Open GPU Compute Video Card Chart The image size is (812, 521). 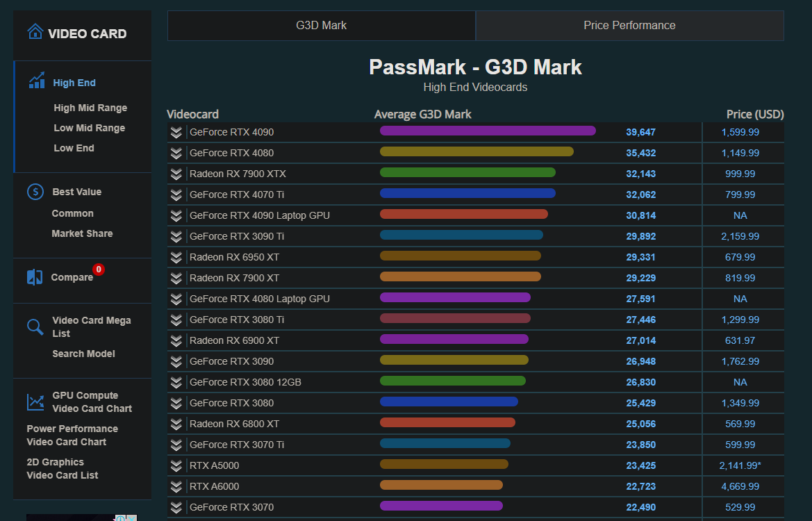click(x=92, y=402)
